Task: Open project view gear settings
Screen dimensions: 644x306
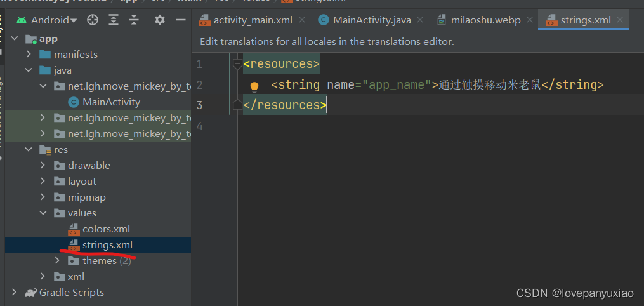Action: (x=159, y=20)
